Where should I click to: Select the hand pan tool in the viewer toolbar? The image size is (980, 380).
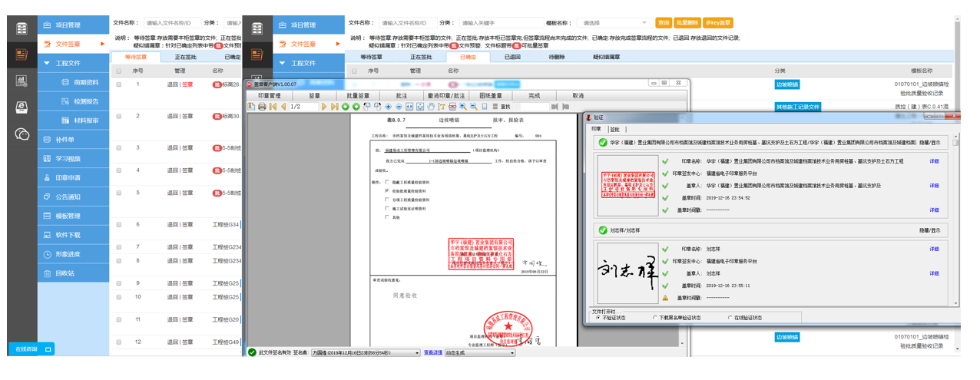pos(431,107)
